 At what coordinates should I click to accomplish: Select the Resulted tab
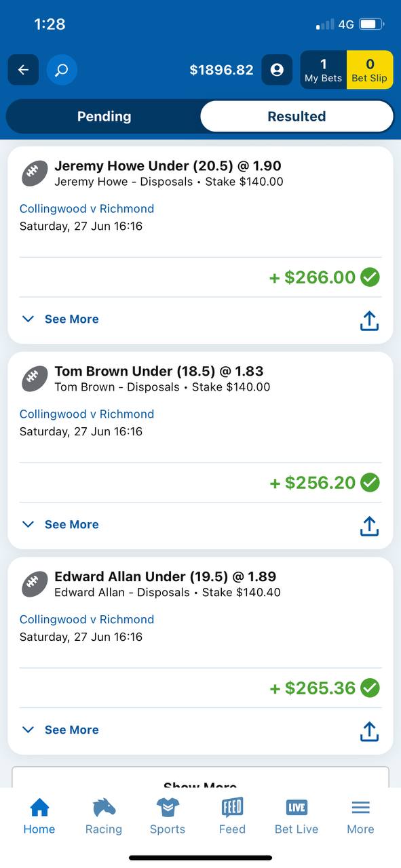(x=297, y=117)
